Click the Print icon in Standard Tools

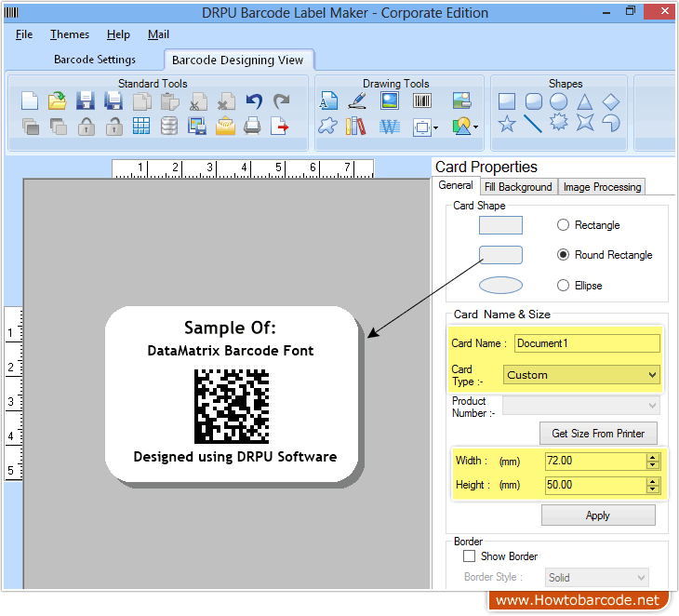tap(253, 126)
